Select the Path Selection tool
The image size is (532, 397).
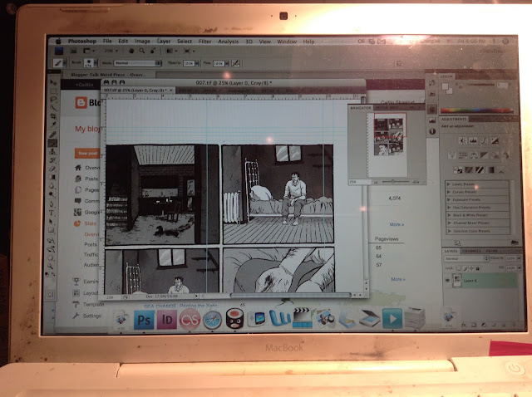[x=52, y=222]
